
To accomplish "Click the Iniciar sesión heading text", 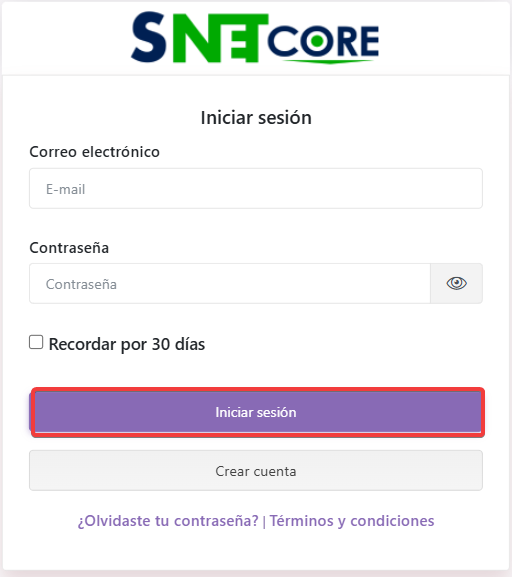I will click(x=256, y=118).
